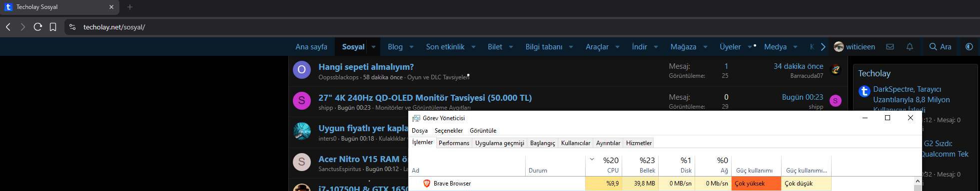Image resolution: width=980 pixels, height=191 pixels.
Task: Click Barracuda07 last poster avatar
Action: click(x=836, y=70)
